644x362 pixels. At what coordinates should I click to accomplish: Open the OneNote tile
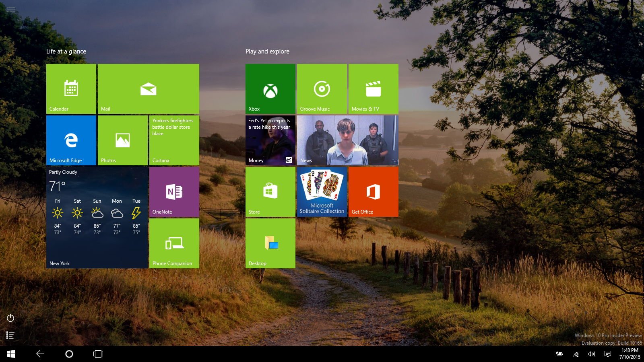(174, 192)
